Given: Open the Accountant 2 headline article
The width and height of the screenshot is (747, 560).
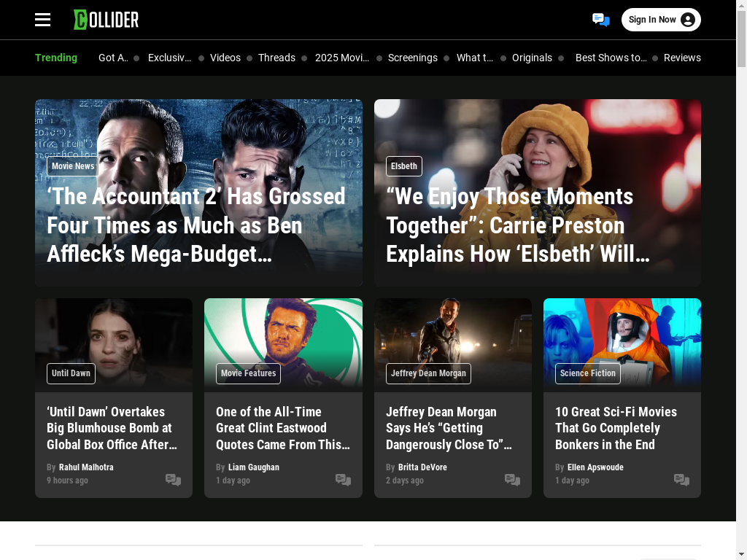Looking at the screenshot, I should [196, 225].
